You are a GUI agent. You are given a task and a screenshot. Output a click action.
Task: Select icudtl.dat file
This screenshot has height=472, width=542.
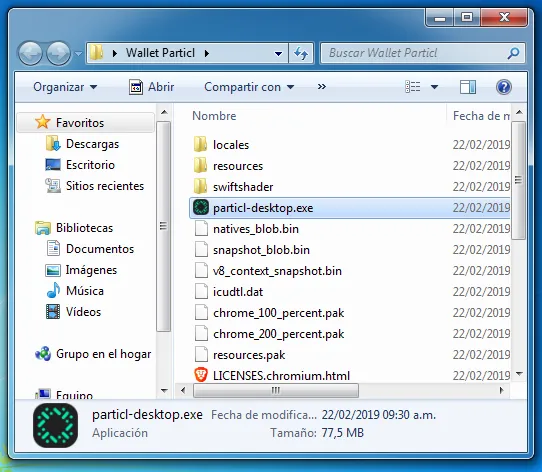point(238,292)
